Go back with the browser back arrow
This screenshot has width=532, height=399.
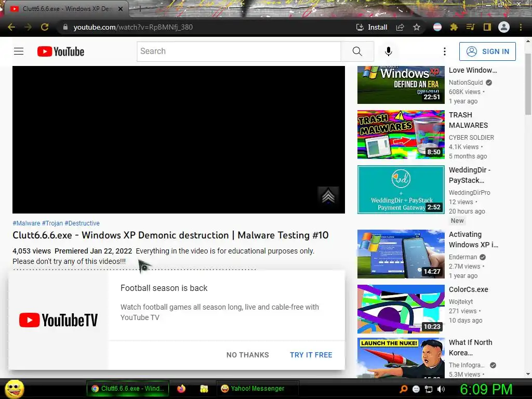tap(11, 27)
